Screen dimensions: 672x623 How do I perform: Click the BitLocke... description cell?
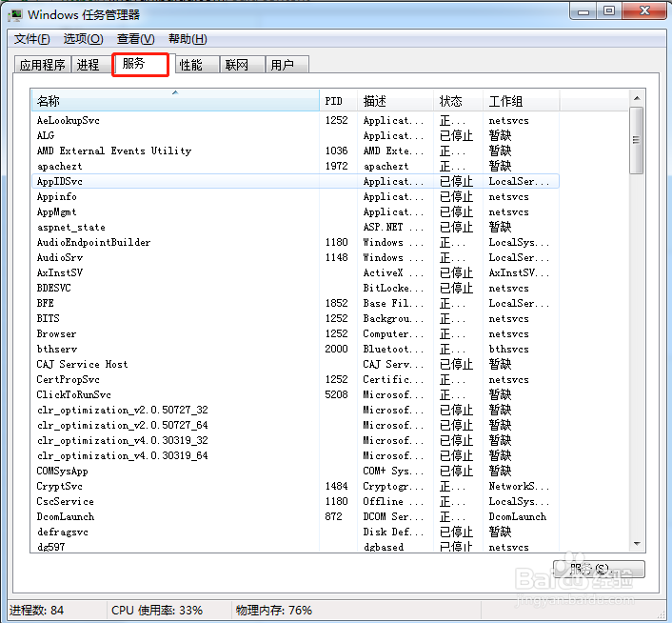[x=393, y=288]
